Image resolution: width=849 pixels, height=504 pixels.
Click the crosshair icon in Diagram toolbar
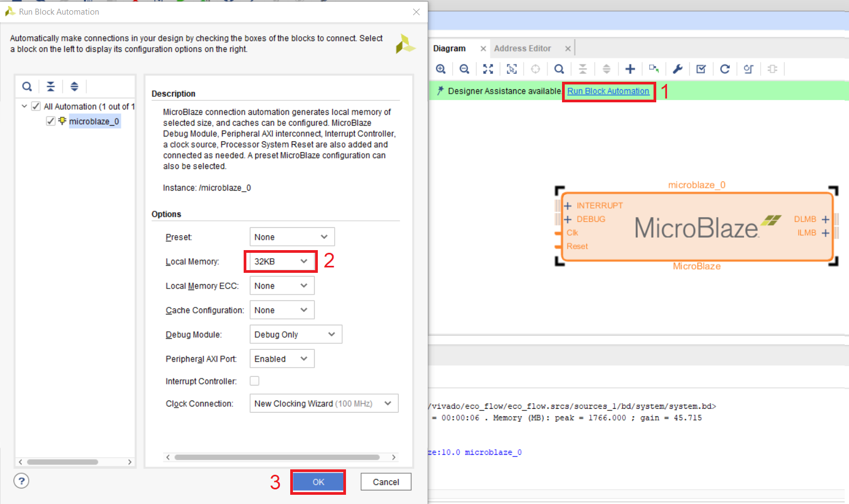pyautogui.click(x=535, y=69)
